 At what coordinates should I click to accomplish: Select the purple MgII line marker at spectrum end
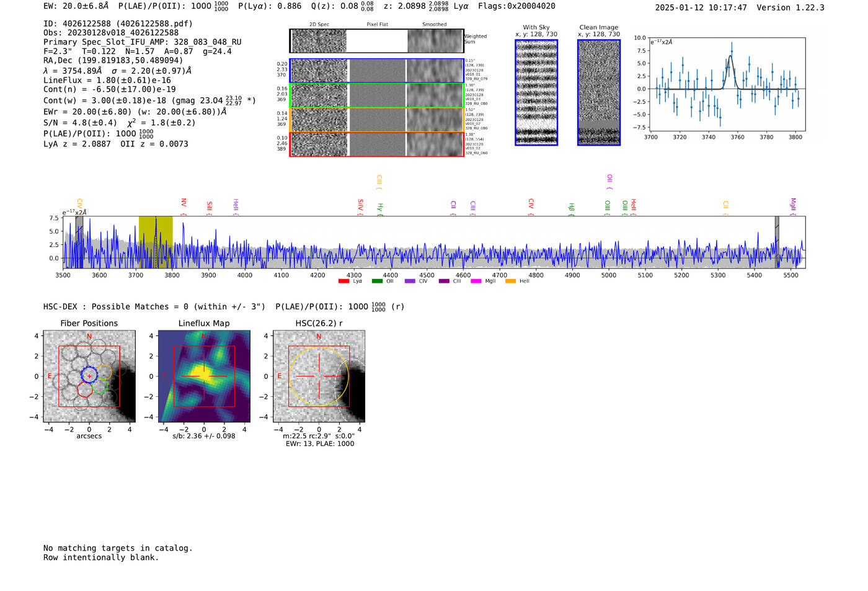click(x=793, y=206)
